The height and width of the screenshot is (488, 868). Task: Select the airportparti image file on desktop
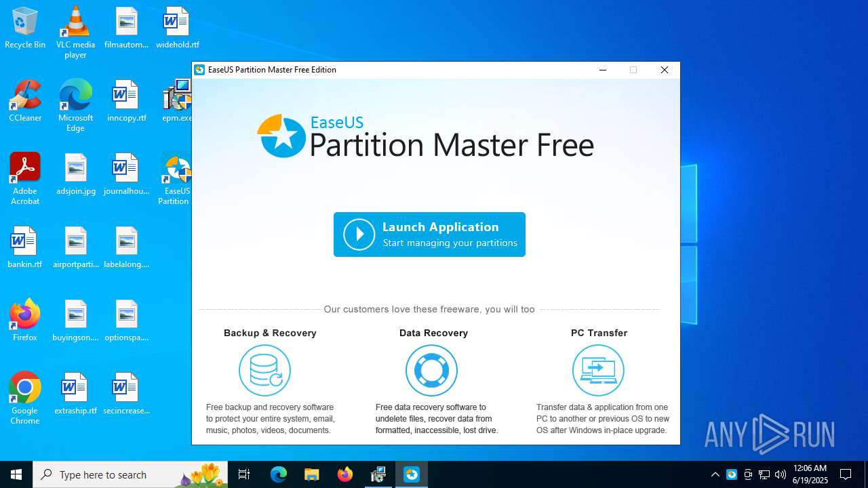click(x=75, y=248)
